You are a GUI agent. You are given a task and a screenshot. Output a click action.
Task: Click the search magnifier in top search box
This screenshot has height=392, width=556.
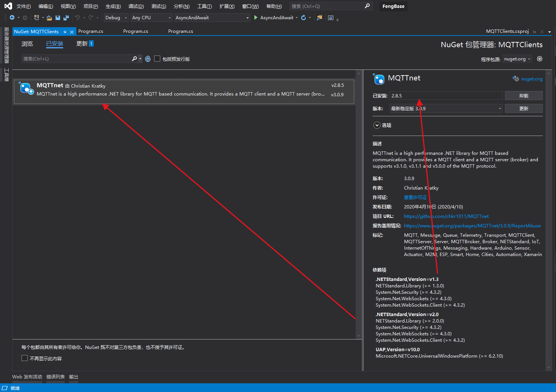367,6
